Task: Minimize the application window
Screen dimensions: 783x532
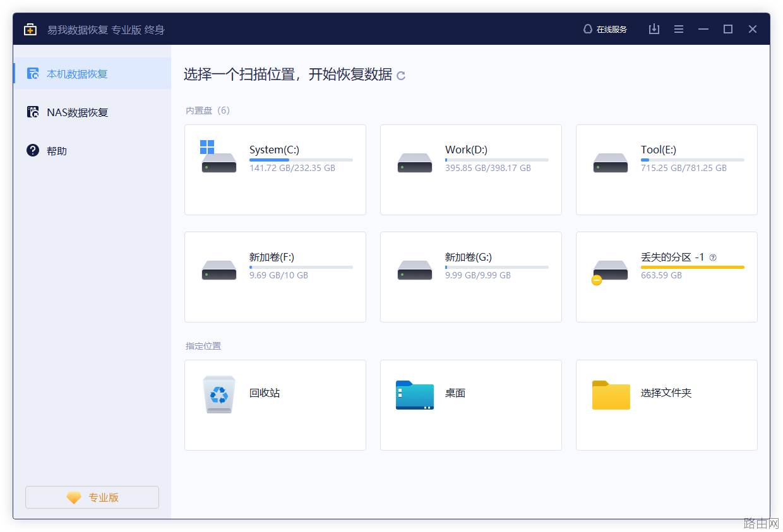Action: pyautogui.click(x=703, y=29)
